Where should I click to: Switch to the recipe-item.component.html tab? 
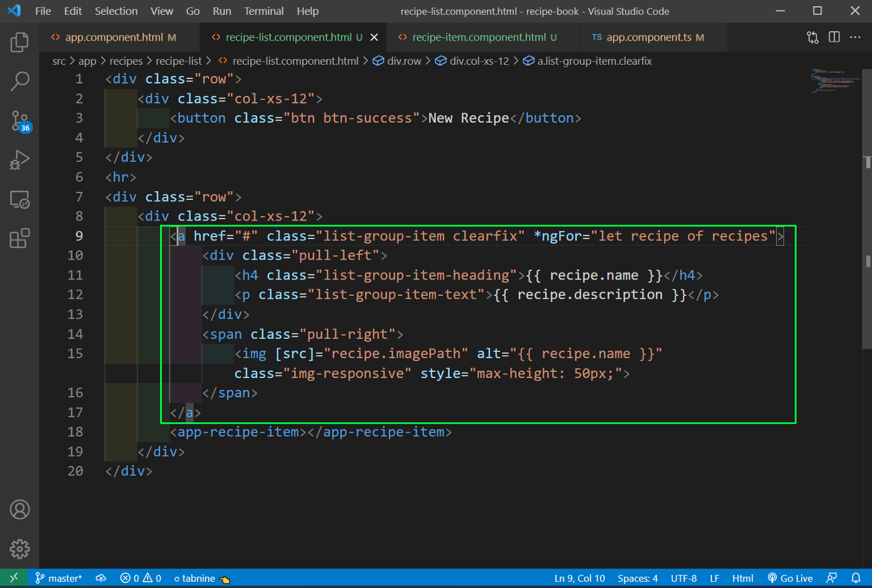[x=483, y=37]
